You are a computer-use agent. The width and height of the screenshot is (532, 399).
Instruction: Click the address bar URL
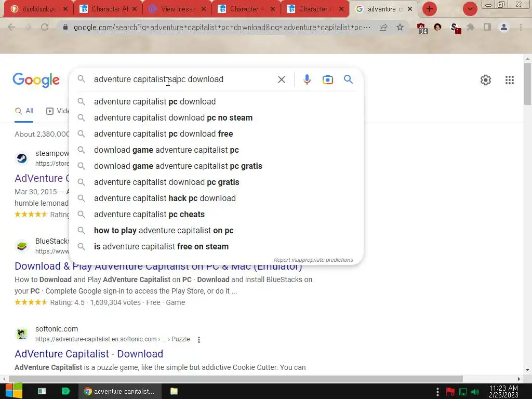222,27
